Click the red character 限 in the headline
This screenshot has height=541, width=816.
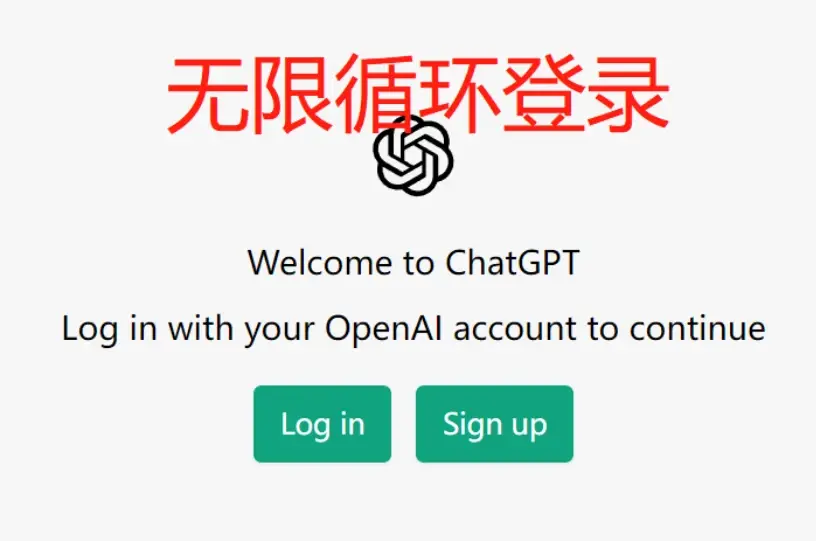click(x=291, y=95)
